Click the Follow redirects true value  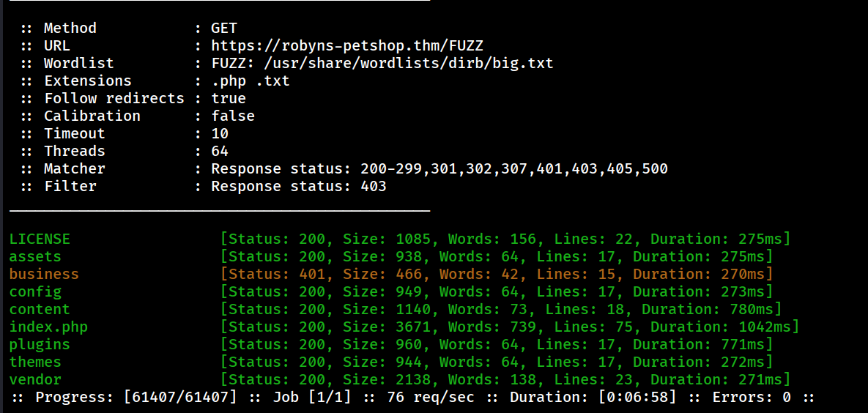229,98
